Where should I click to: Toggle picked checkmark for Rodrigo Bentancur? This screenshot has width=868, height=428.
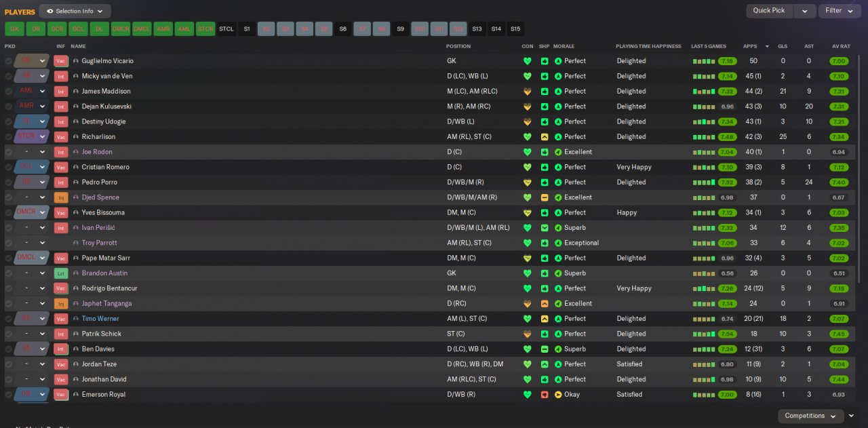[x=8, y=288]
